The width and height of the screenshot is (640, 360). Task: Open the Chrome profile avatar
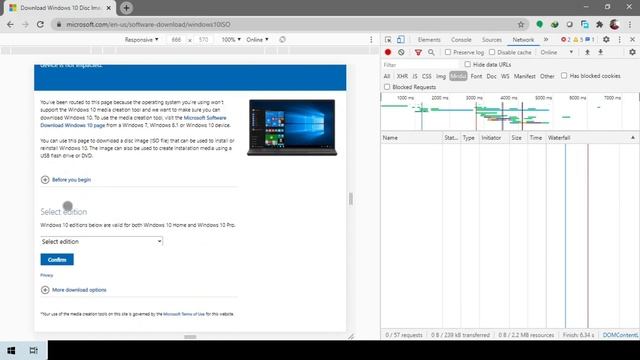(614, 24)
